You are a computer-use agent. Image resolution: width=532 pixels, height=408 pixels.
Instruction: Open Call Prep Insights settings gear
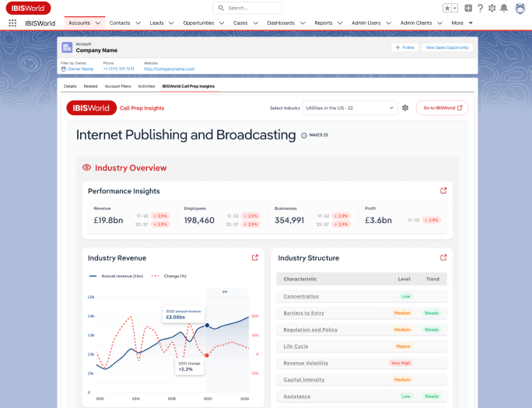click(x=405, y=108)
